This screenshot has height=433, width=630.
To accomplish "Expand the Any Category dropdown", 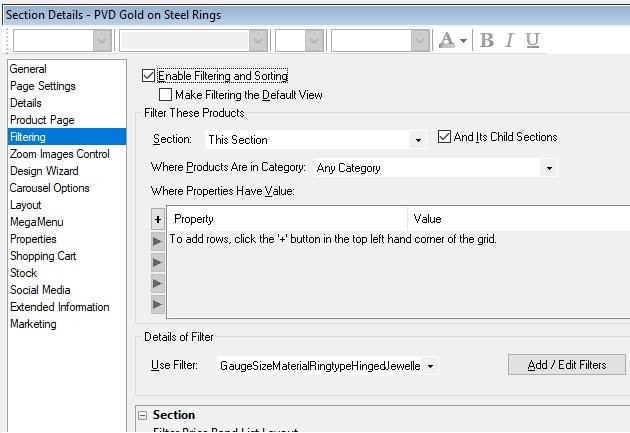I will coord(549,168).
